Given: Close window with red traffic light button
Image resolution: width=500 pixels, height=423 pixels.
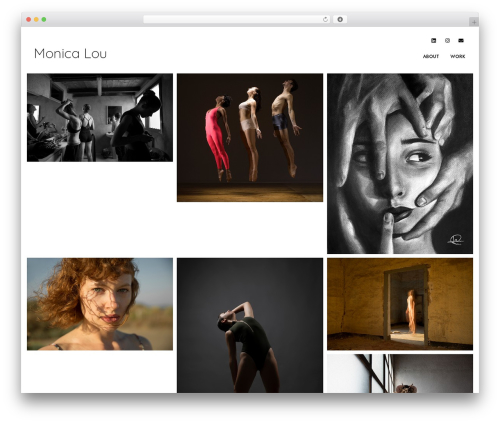Looking at the screenshot, I should (29, 19).
